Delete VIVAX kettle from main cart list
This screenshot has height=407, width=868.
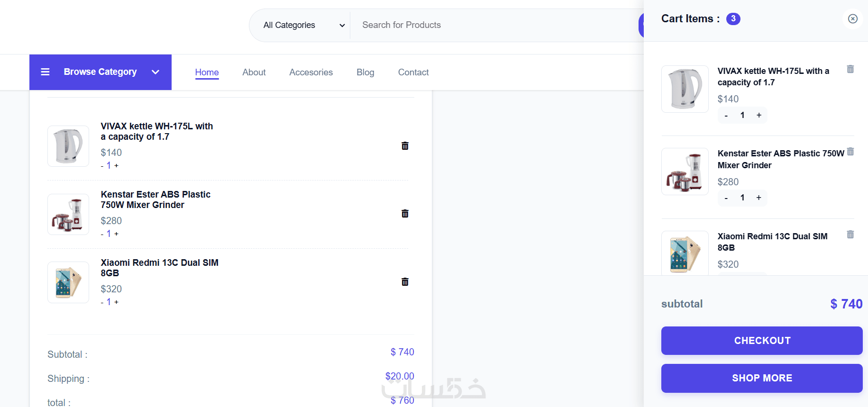click(405, 146)
